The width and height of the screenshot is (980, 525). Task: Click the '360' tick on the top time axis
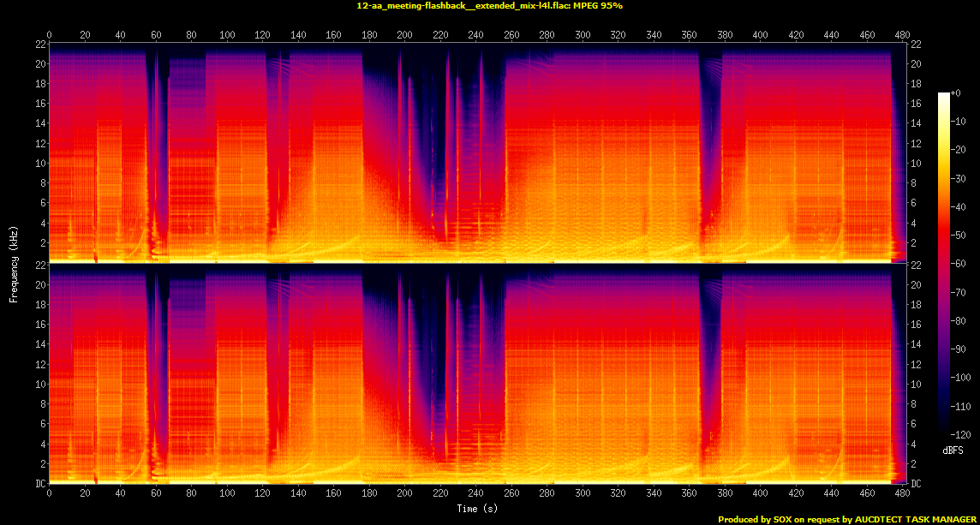[x=689, y=33]
